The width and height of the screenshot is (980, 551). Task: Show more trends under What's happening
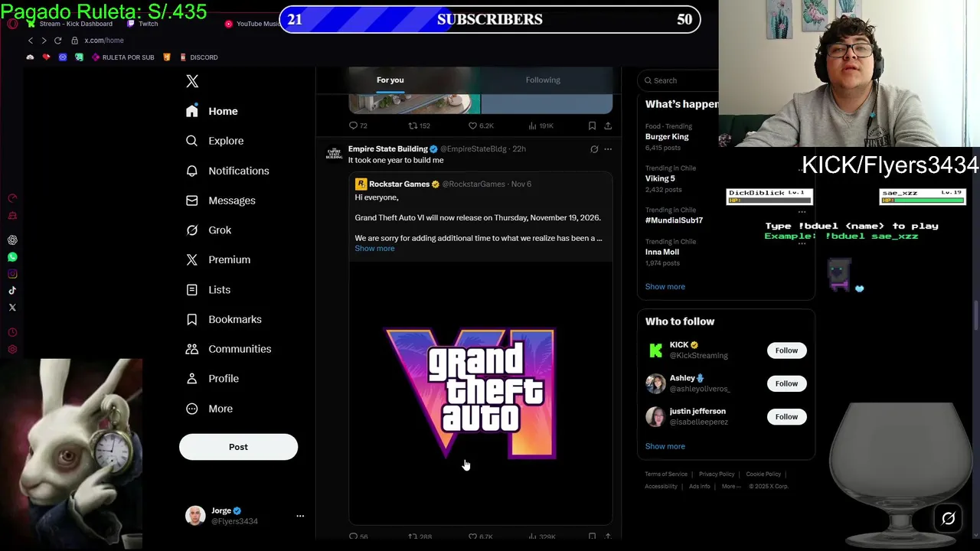pos(665,287)
